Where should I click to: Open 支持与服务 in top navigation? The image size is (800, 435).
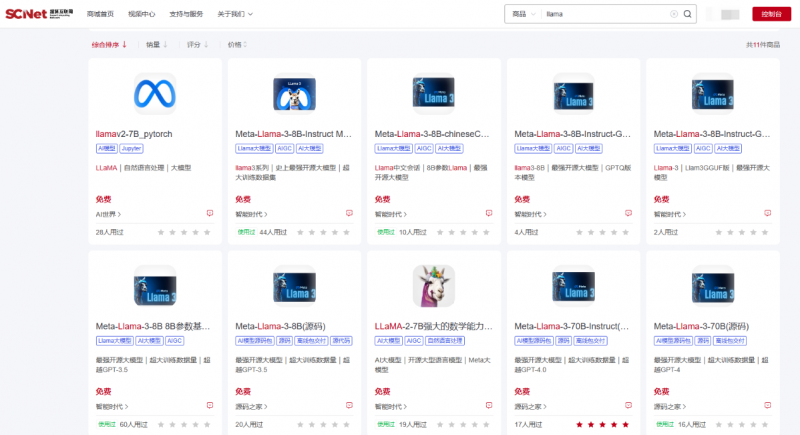pyautogui.click(x=186, y=14)
